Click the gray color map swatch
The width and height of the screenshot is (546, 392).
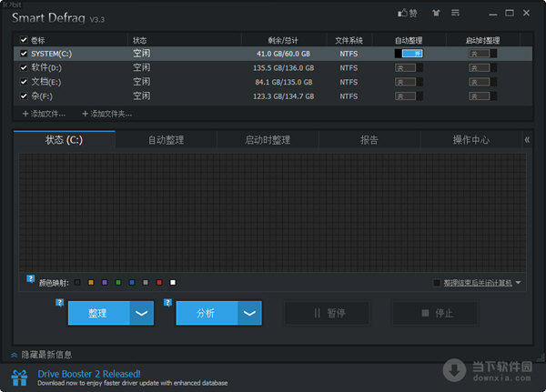tap(146, 282)
